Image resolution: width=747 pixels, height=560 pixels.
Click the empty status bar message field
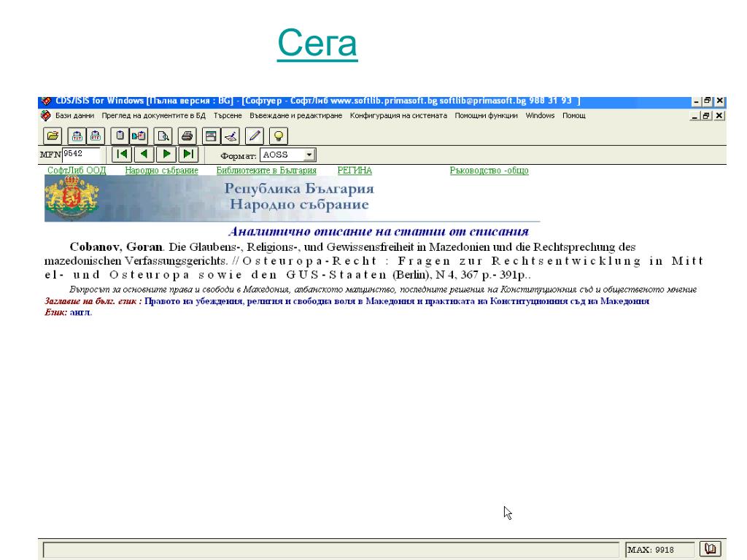click(x=330, y=550)
